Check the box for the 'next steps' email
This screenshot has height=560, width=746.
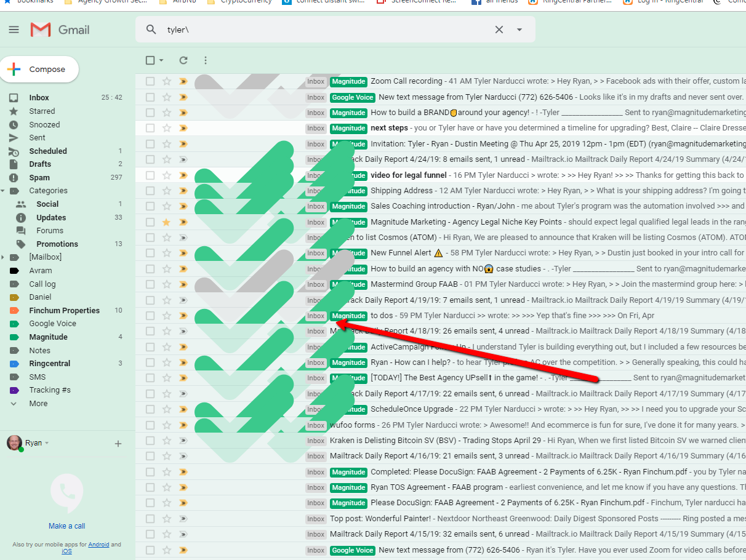150,128
